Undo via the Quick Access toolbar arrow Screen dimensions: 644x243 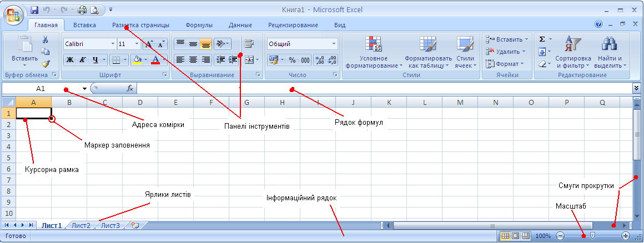tap(47, 9)
